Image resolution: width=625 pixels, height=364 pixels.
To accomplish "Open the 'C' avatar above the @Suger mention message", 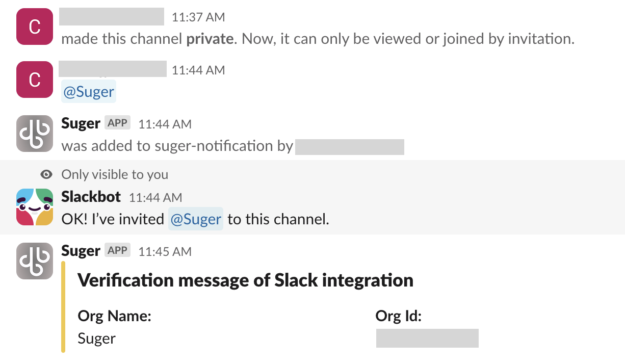I will click(x=35, y=80).
